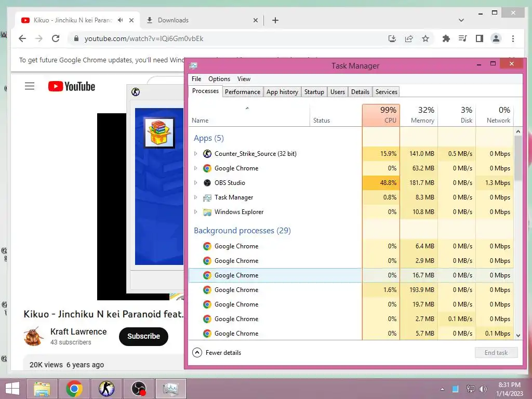Expand Counter_Strike_Source process row
The height and width of the screenshot is (399, 532).
[196, 154]
